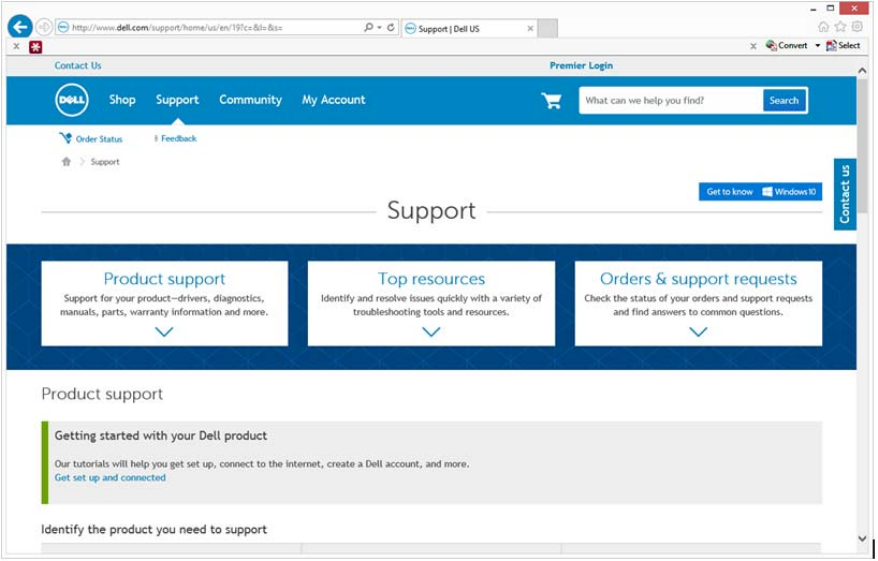Open address bar autocomplete dropdown arrow
Screen dimensions: 878x561
click(x=380, y=27)
